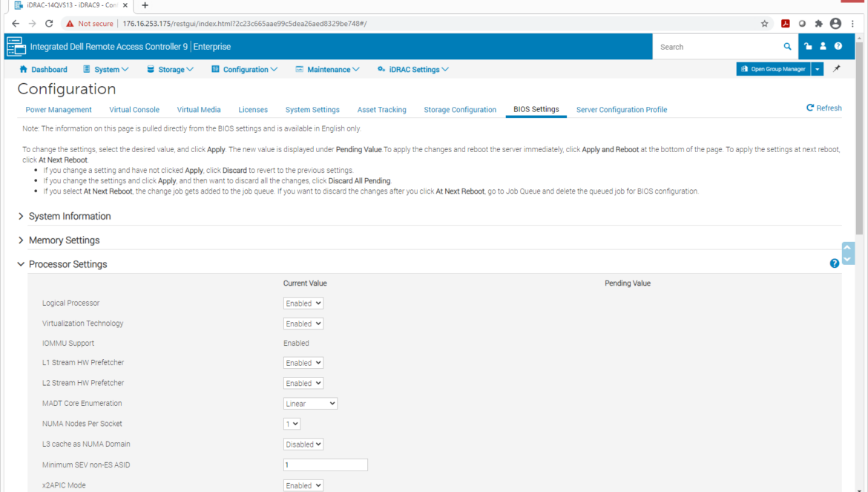The width and height of the screenshot is (868, 492).
Task: Open the Group Manager dropdown arrow
Action: (817, 68)
